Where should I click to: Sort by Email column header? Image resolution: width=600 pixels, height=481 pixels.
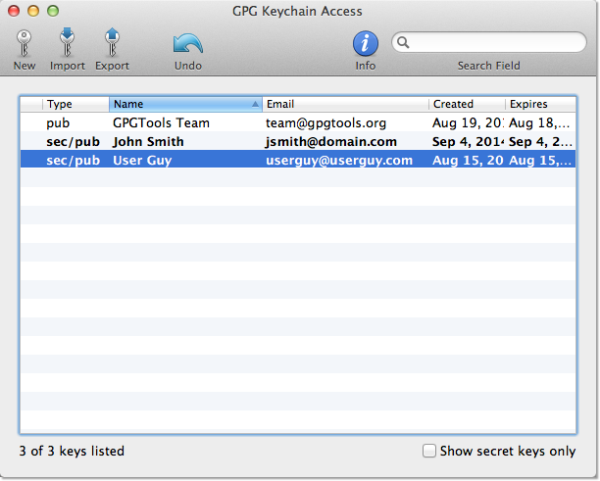(x=345, y=104)
